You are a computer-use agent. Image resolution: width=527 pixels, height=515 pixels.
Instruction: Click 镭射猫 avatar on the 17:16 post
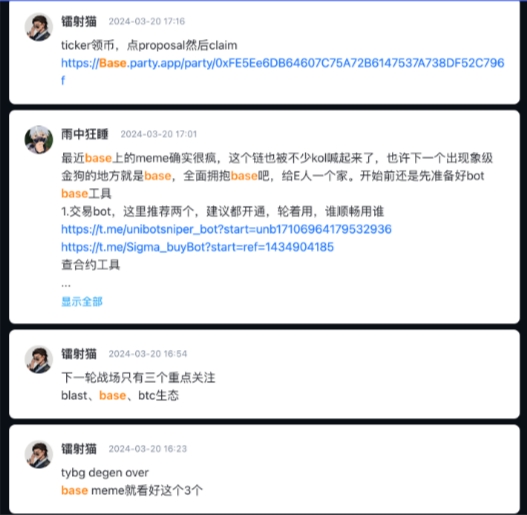[39, 27]
